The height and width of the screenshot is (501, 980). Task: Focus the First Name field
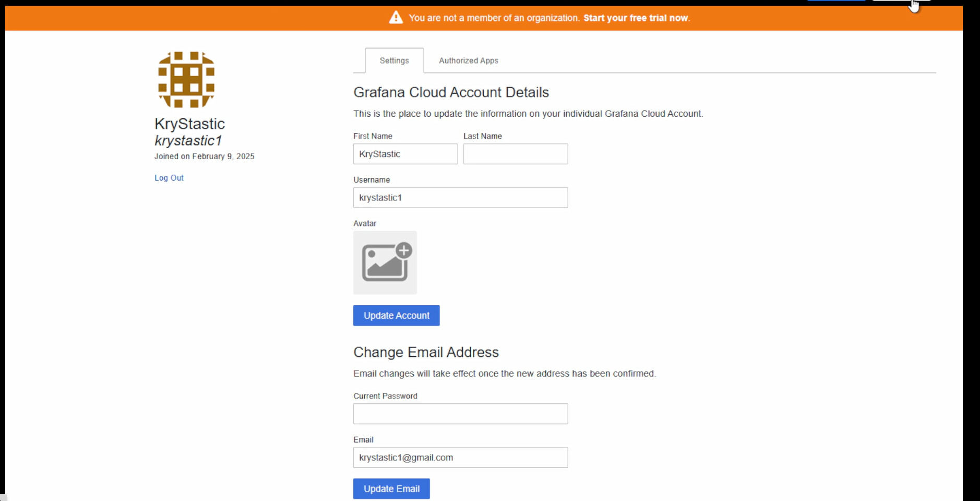(405, 154)
